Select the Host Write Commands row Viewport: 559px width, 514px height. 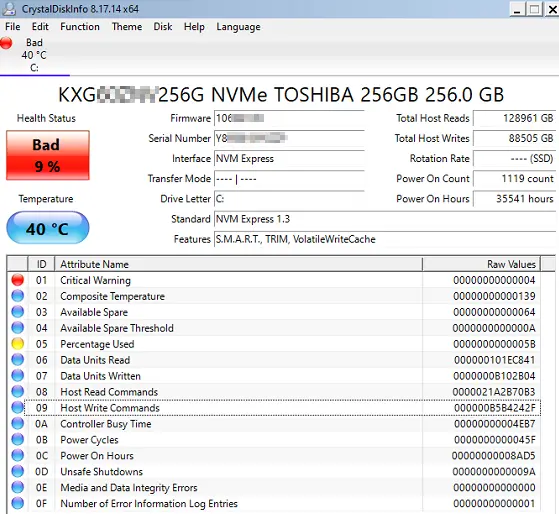click(x=282, y=408)
